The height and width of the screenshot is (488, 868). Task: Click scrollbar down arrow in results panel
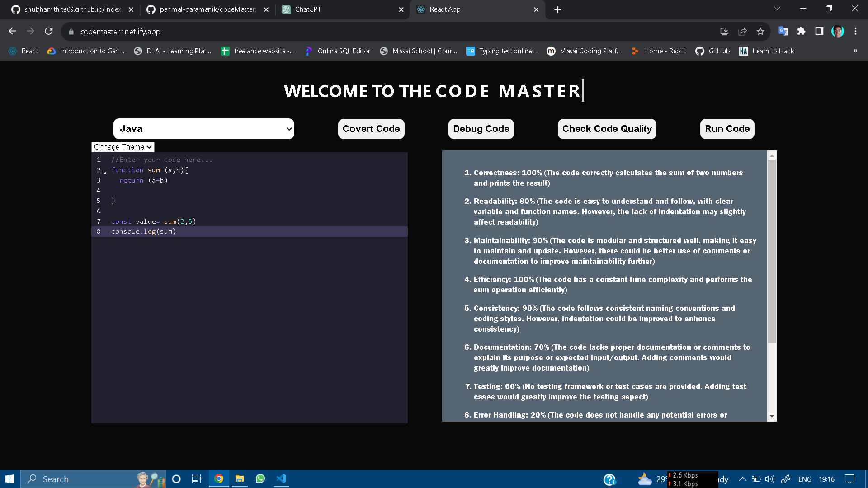pyautogui.click(x=772, y=416)
